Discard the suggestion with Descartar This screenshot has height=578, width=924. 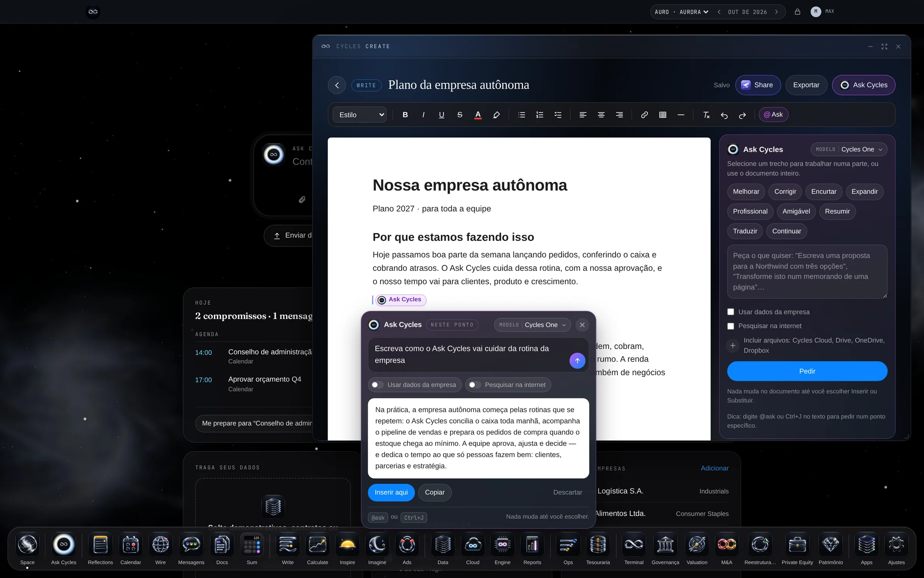click(x=567, y=492)
